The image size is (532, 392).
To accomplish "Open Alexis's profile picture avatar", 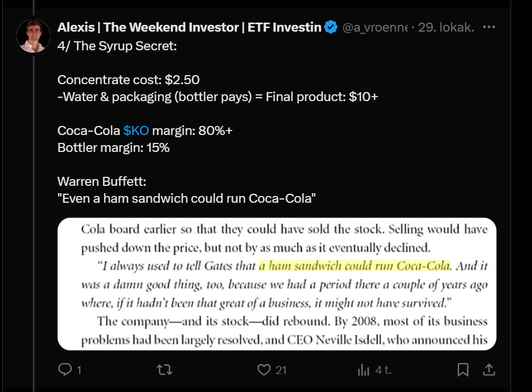I will 34,36.
